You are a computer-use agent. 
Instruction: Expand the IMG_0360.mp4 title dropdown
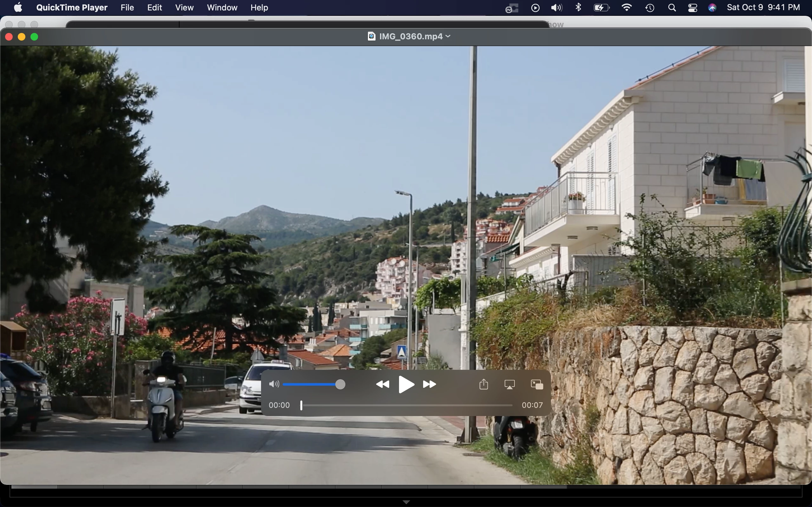[x=448, y=36]
